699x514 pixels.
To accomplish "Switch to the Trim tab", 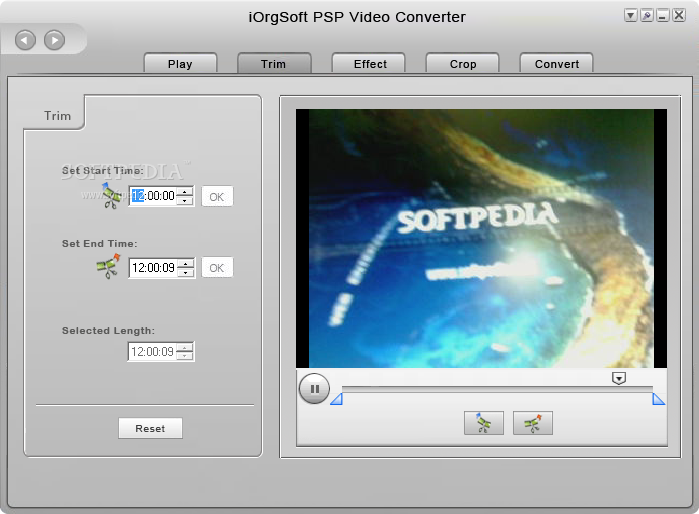I will coord(274,64).
